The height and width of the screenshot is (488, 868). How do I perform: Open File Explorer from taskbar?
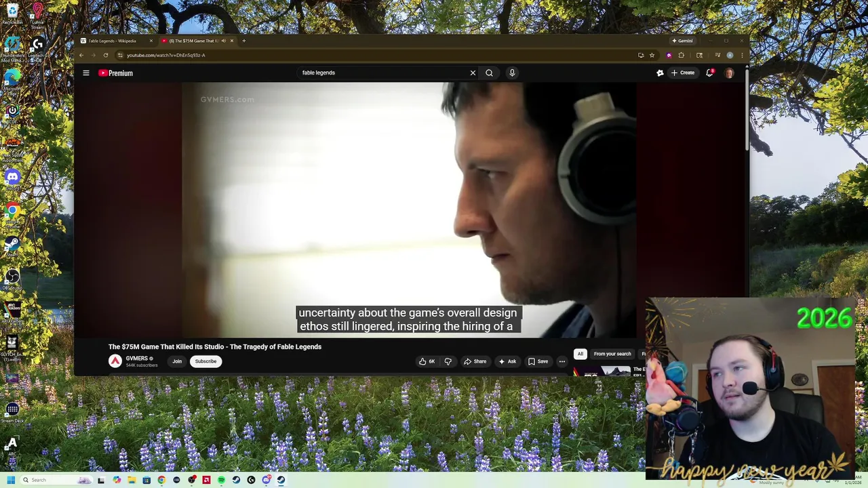[132, 480]
